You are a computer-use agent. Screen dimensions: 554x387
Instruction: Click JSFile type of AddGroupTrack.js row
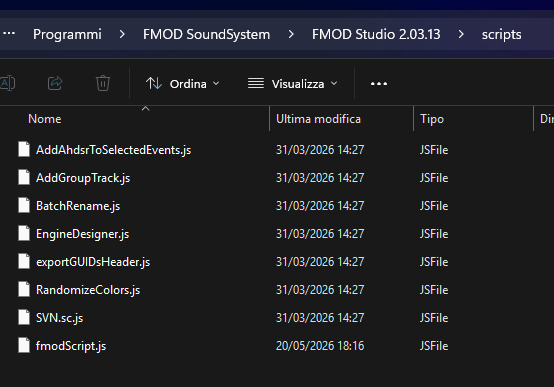434,178
